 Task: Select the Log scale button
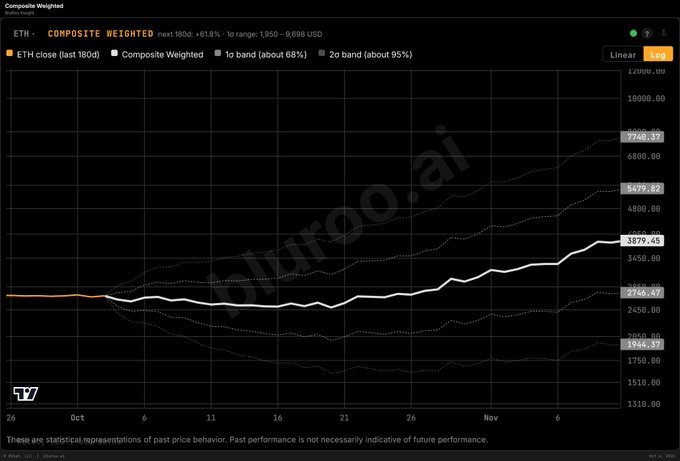click(658, 55)
